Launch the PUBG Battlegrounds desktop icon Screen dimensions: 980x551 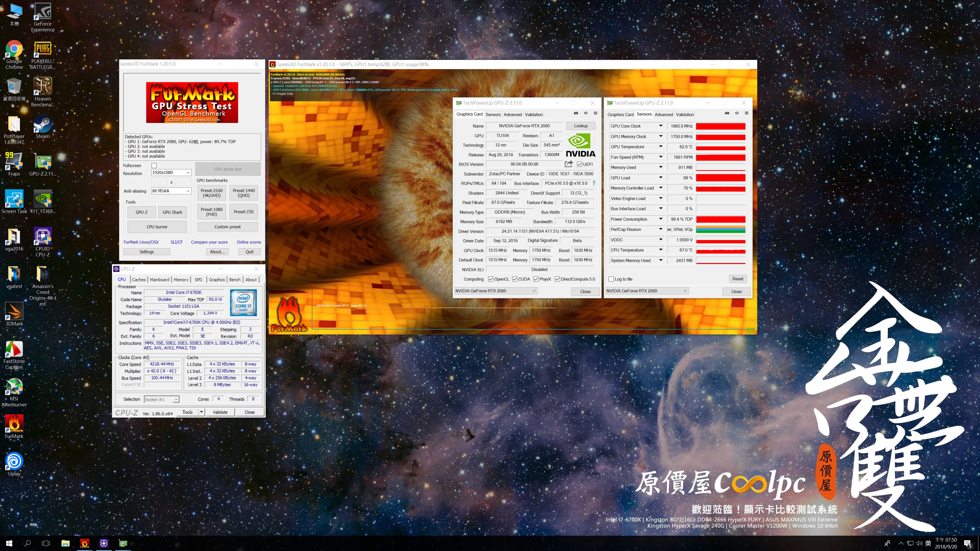[43, 55]
